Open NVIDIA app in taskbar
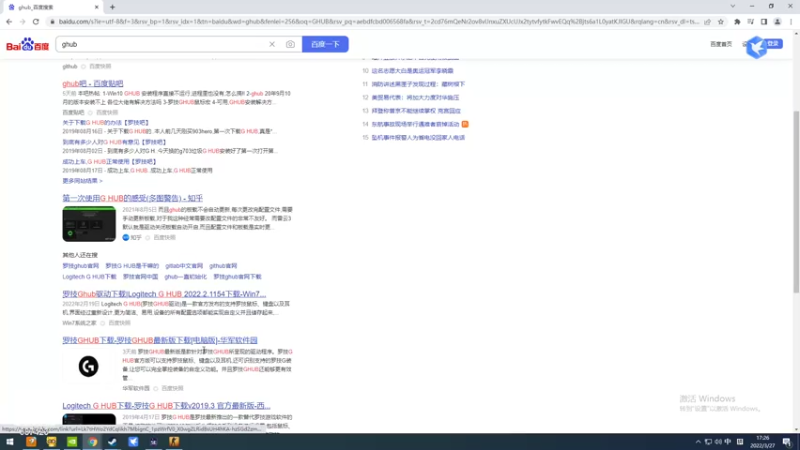Viewport: 800px width, 450px height. coord(72,442)
